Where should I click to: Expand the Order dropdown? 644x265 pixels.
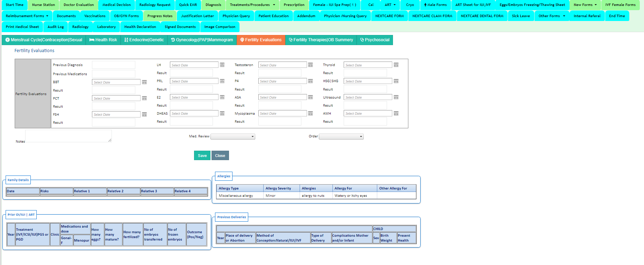point(341,137)
